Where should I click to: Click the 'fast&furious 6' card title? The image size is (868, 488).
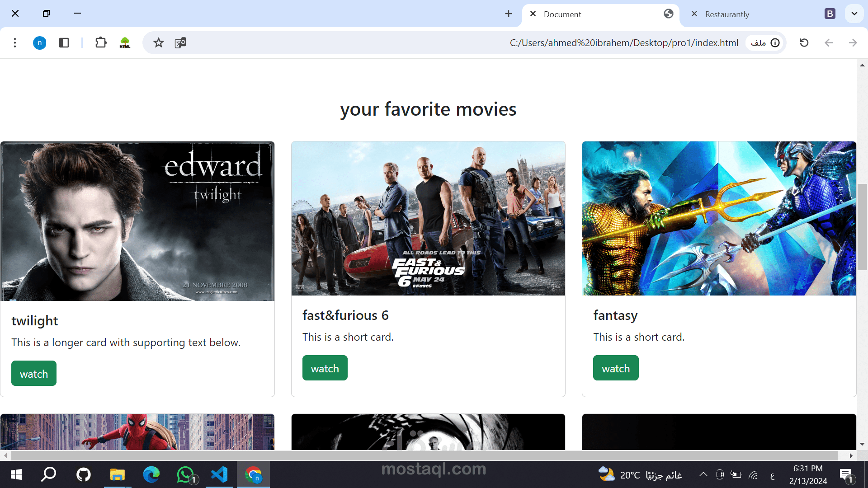point(345,315)
